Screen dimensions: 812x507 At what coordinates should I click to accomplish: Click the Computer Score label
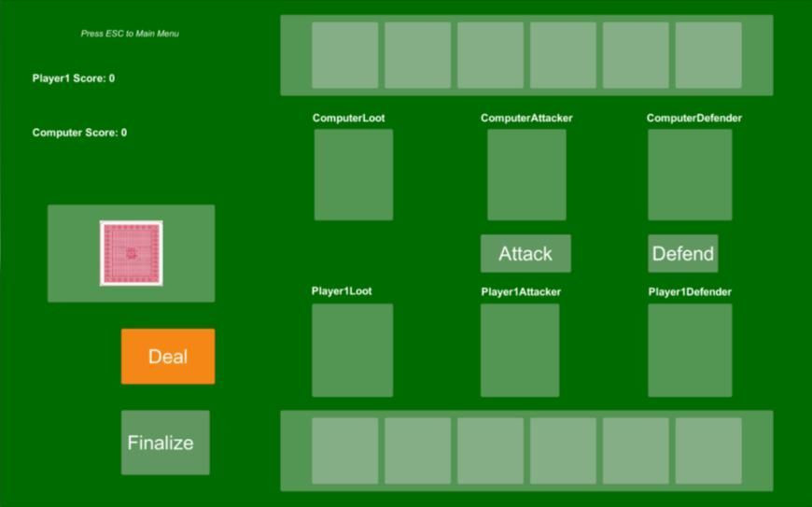pos(79,133)
